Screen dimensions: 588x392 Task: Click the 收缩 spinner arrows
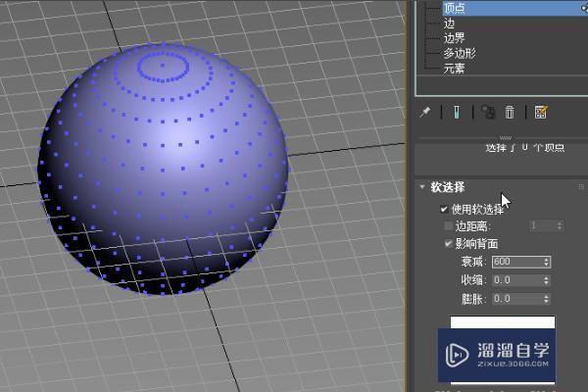tap(547, 280)
